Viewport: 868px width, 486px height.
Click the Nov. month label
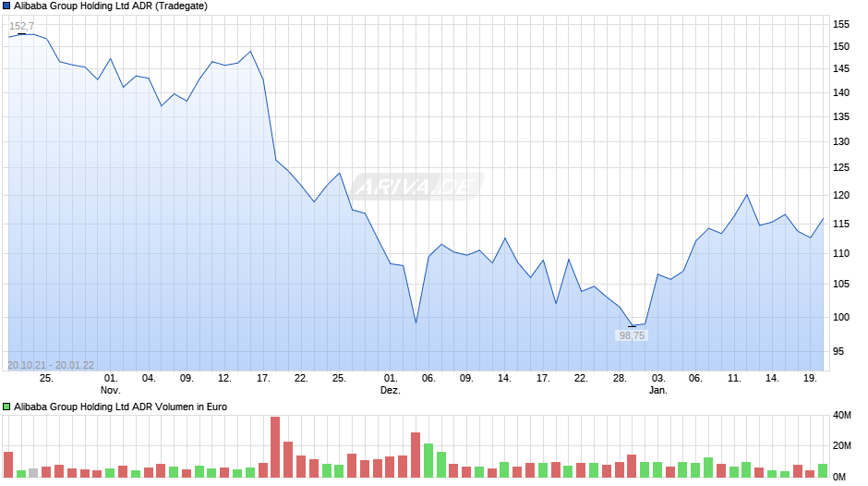[x=111, y=390]
